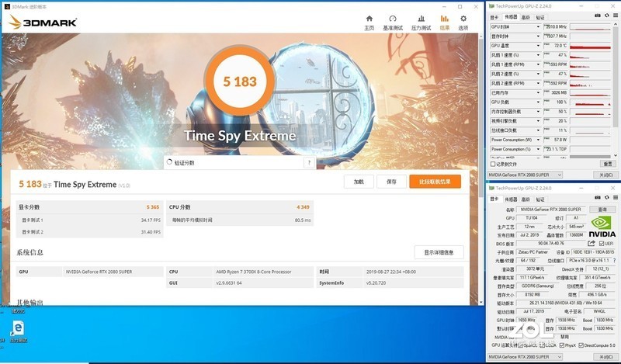
Task: Open the 结果 results section in 3DMark
Action: [444, 23]
